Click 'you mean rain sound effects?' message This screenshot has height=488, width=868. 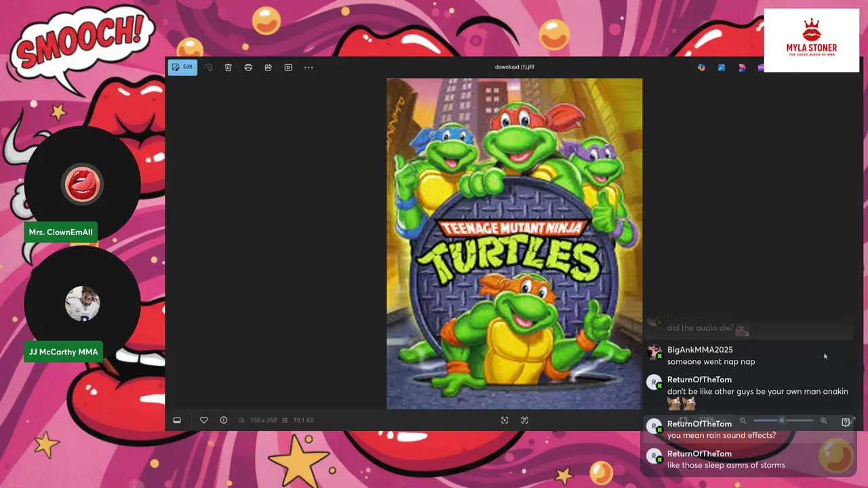click(722, 435)
